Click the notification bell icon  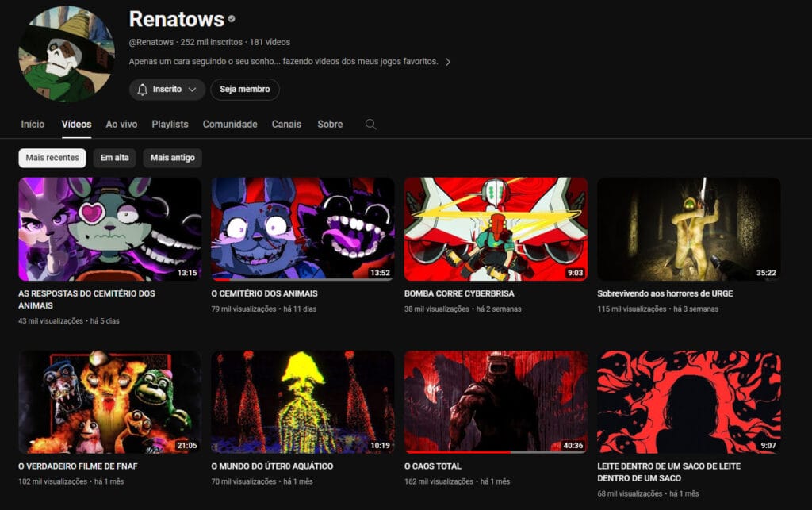pos(143,90)
